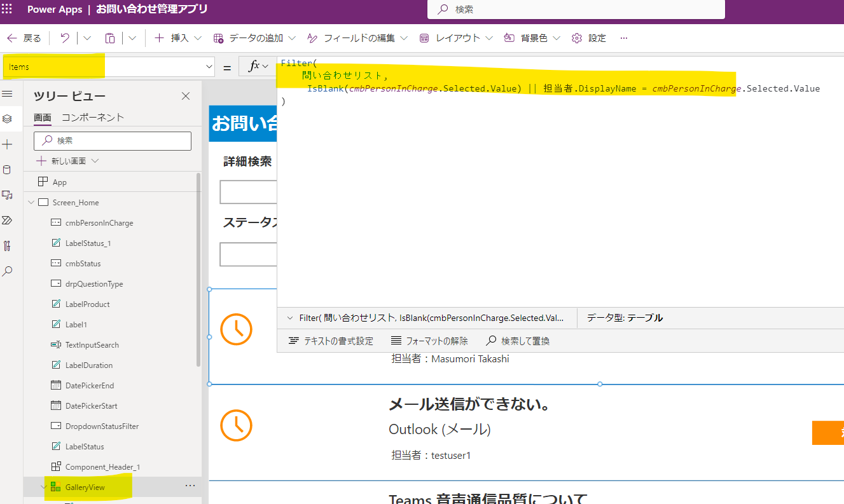Select GalleryView in the tree
Image resolution: width=844 pixels, height=504 pixels.
click(85, 487)
